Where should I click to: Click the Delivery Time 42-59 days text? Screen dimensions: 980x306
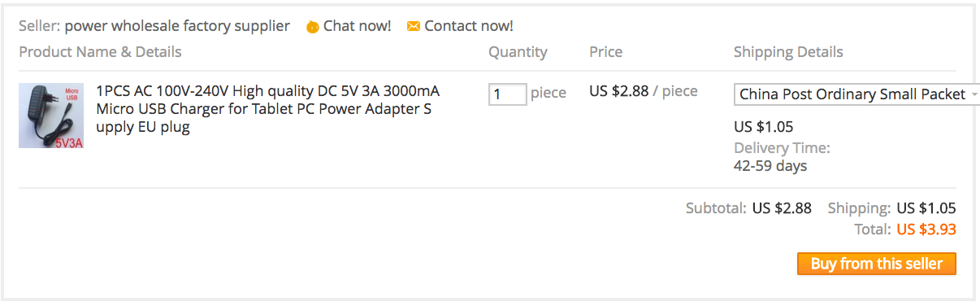tap(782, 157)
